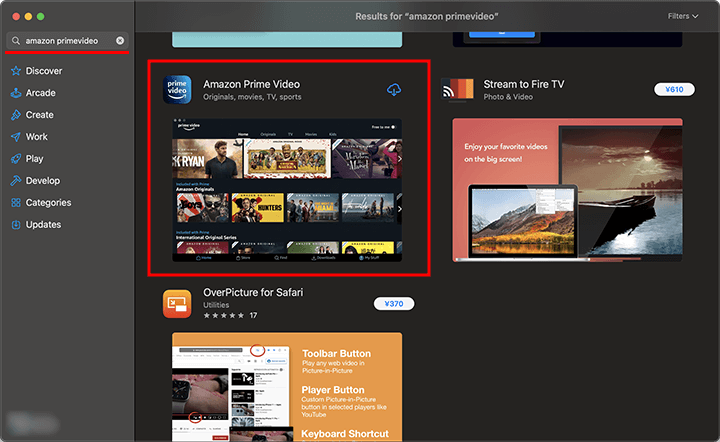Download Amazon Prime Video via cloud icon

[394, 90]
